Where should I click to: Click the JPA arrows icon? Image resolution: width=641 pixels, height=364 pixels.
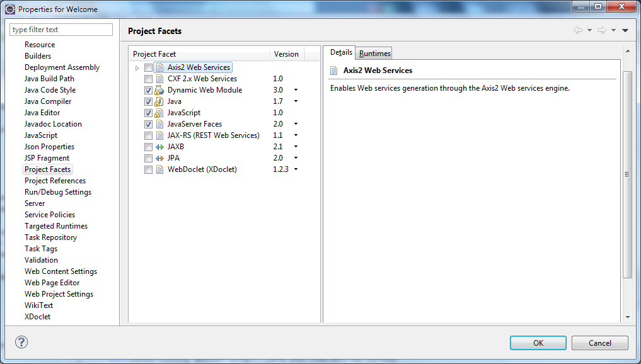(160, 158)
